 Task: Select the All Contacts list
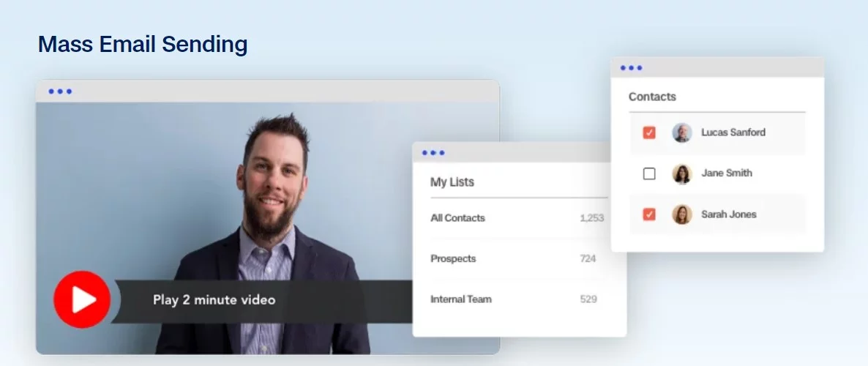click(458, 218)
